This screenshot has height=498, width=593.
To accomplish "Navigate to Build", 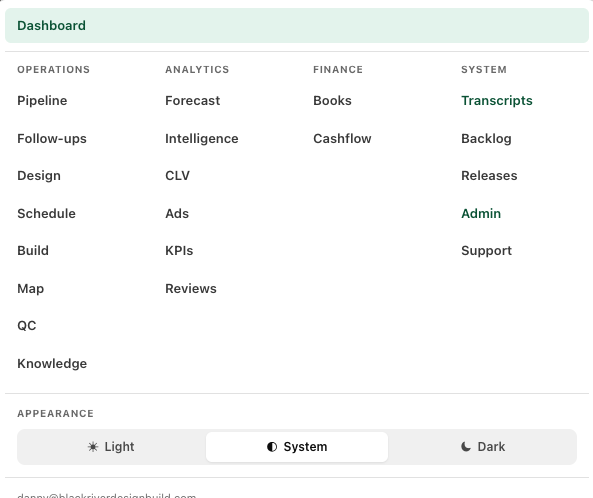I will pos(33,251).
